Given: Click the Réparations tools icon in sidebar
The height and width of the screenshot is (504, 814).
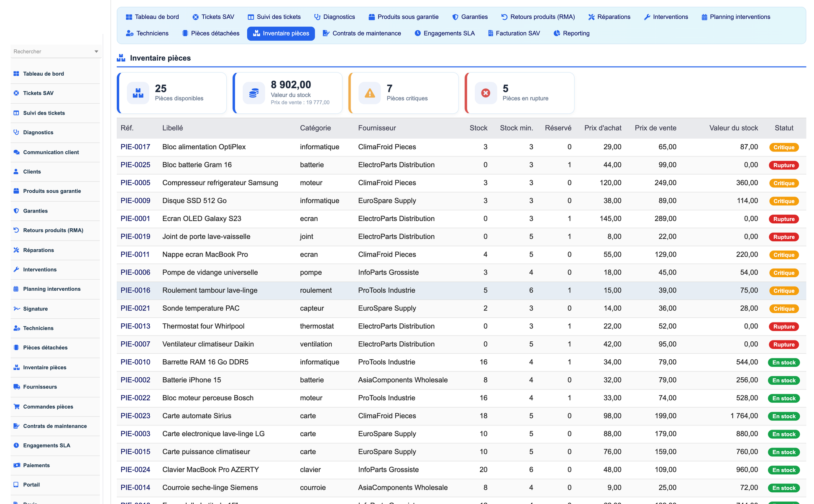Looking at the screenshot, I should (16, 250).
